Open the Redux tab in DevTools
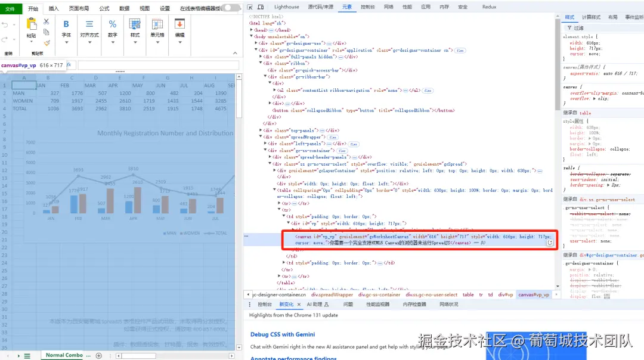The height and width of the screenshot is (360, 644). click(x=489, y=7)
